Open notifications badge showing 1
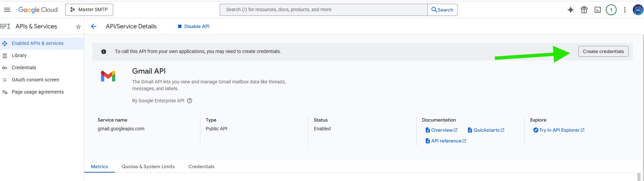 point(611,10)
